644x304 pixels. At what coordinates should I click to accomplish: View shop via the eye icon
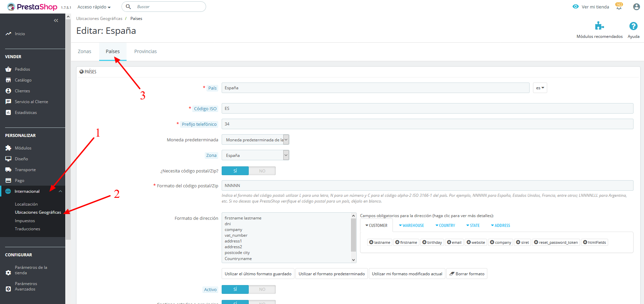(576, 7)
